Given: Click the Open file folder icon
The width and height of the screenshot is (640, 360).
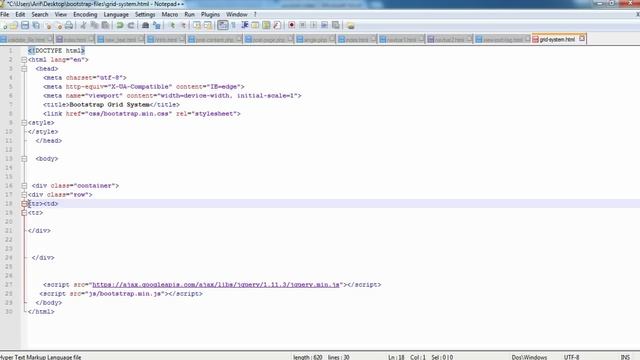Looking at the screenshot, I should tap(14, 25).
